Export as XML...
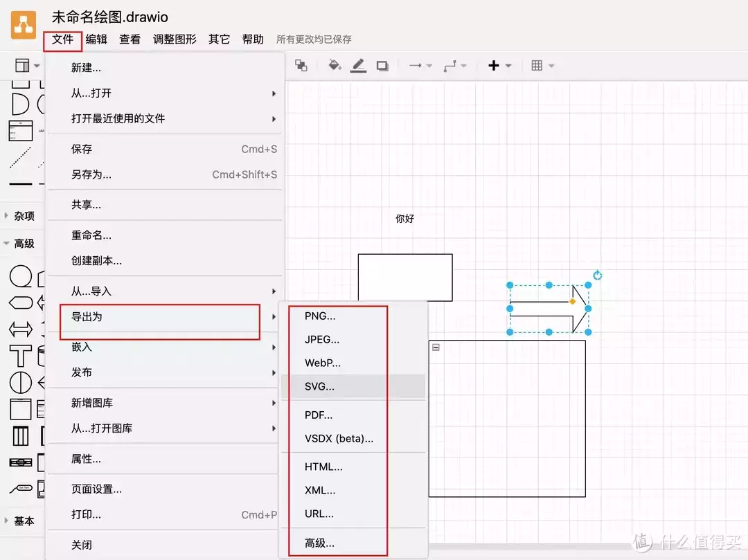 353,490
